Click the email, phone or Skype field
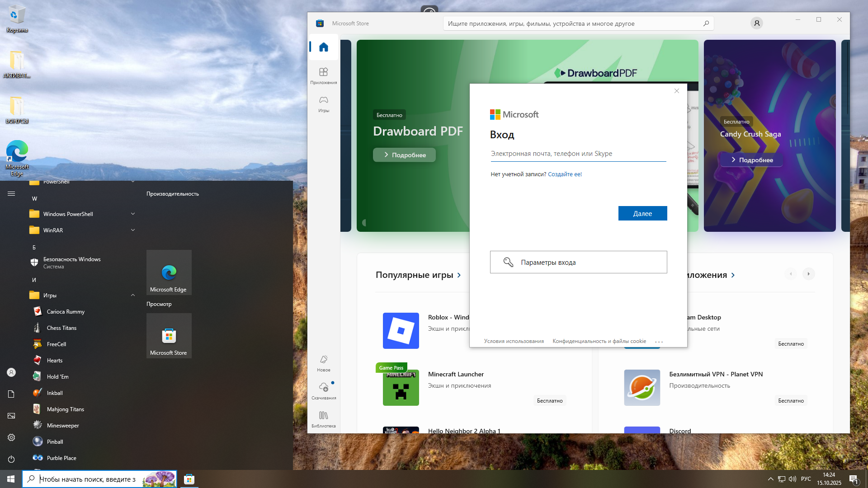The height and width of the screenshot is (488, 868). [x=578, y=154]
